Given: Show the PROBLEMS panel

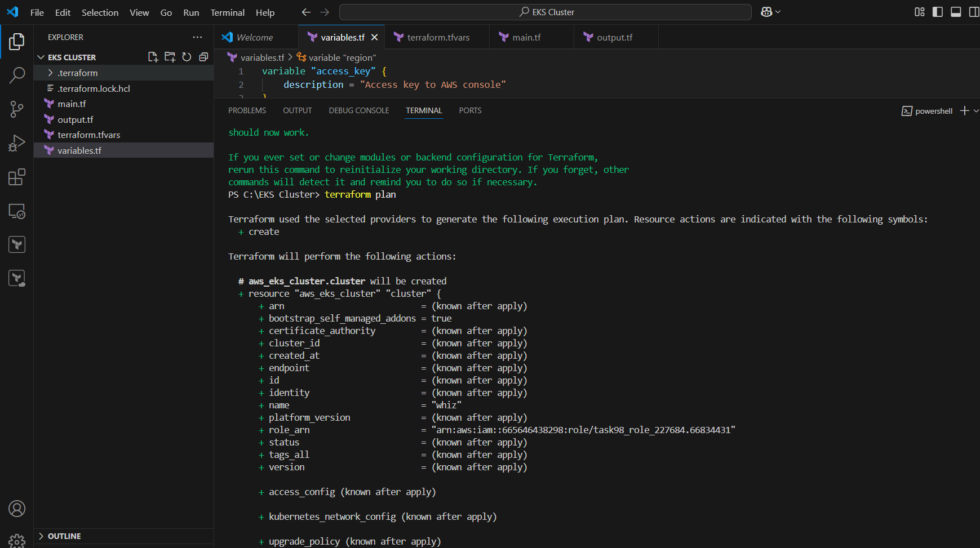Looking at the screenshot, I should coord(247,110).
